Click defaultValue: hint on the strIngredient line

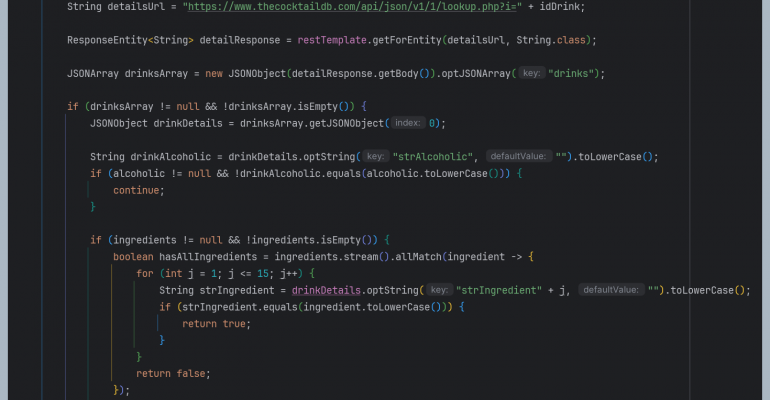pyautogui.click(x=611, y=290)
